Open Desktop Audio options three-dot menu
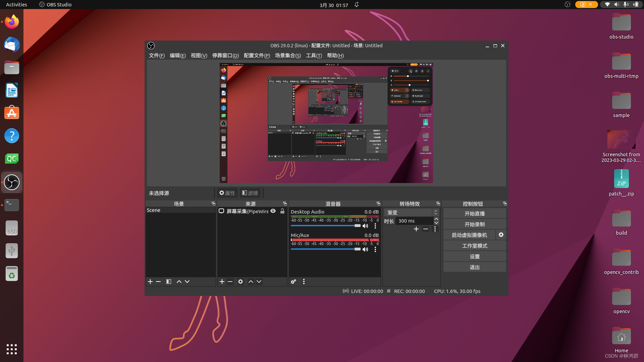Screen dimensions: 644x362 (375, 226)
